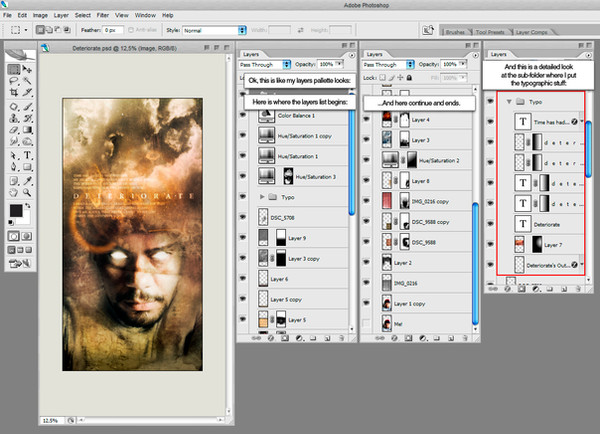This screenshot has height=434, width=600.
Task: Open Opacity slider arrow in middle panel
Action: click(x=463, y=64)
